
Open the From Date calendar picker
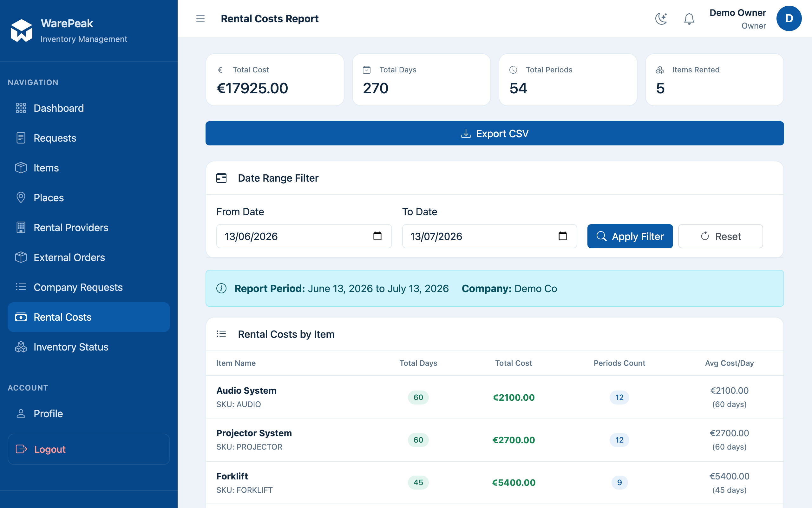click(x=377, y=236)
